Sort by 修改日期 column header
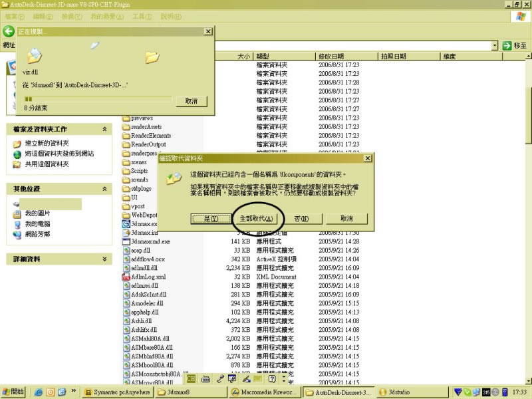Screen dimensions: 532x399 [346, 57]
